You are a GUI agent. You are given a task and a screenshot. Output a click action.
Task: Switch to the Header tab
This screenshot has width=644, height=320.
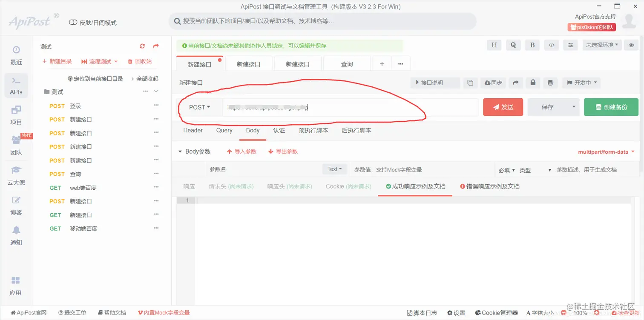(x=193, y=130)
